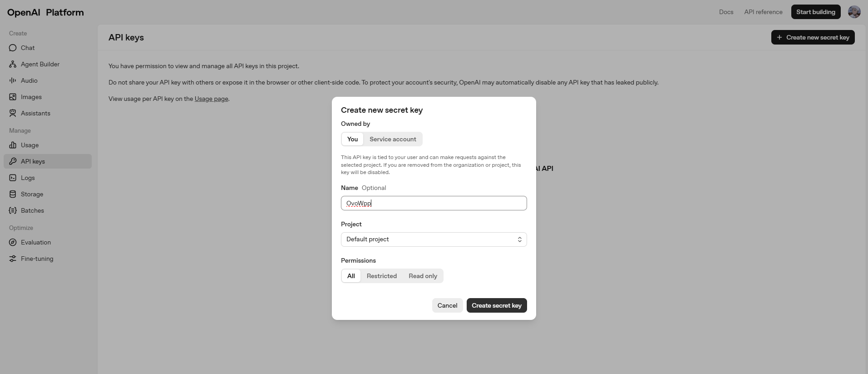This screenshot has width=868, height=374.
Task: Open Logs using its terminal icon
Action: (13, 178)
